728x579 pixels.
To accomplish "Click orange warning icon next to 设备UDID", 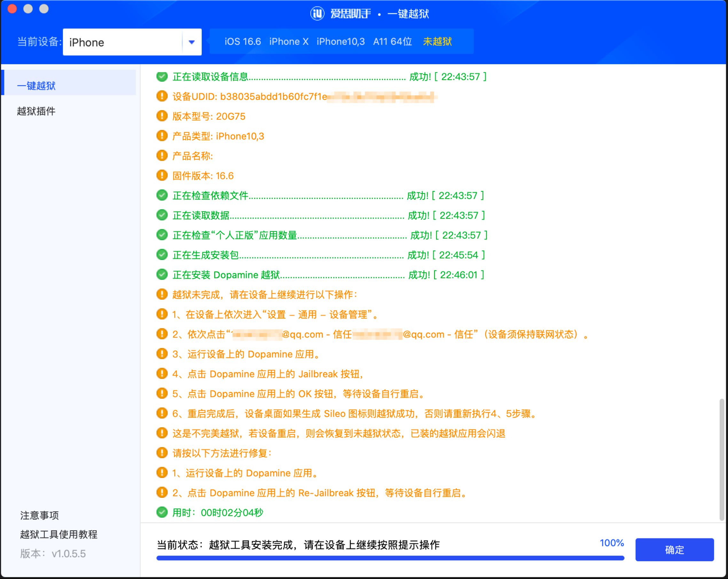I will [x=162, y=96].
